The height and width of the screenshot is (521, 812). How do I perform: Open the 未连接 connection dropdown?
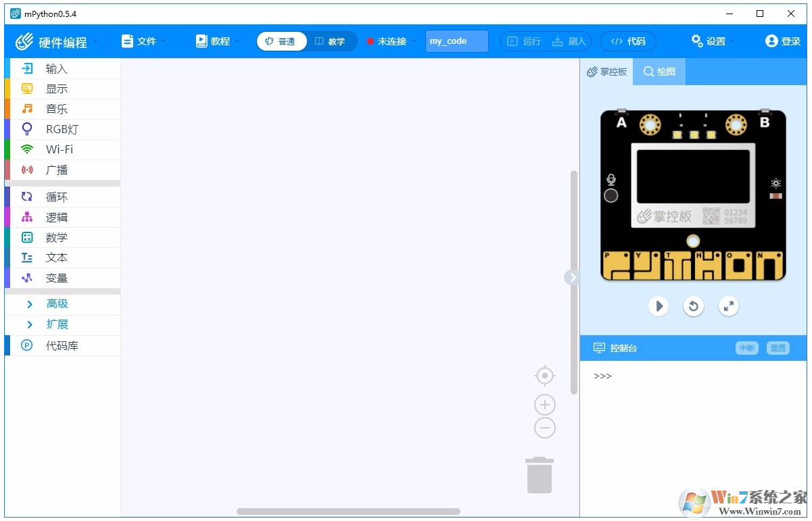(392, 41)
